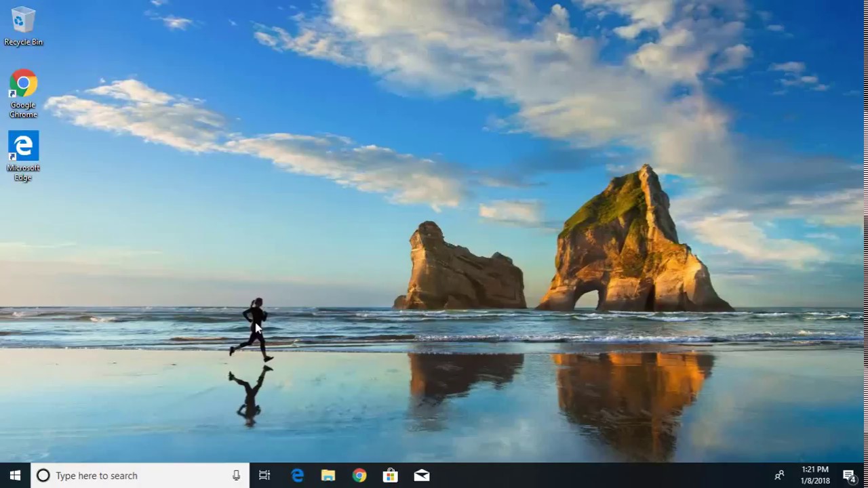Select the Recycle Bin desktop icon
This screenshot has width=868, height=488.
pyautogui.click(x=23, y=26)
